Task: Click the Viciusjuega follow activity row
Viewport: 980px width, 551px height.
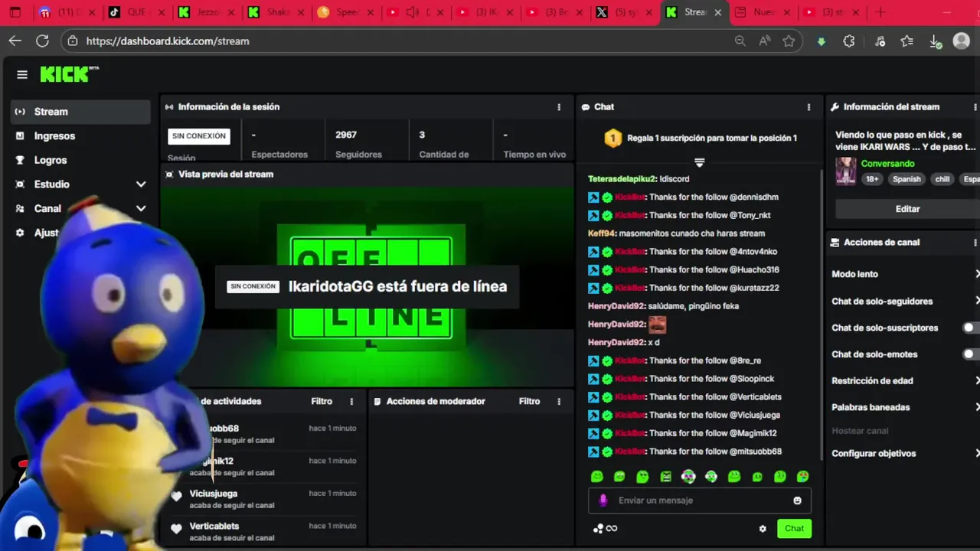Action: click(263, 499)
